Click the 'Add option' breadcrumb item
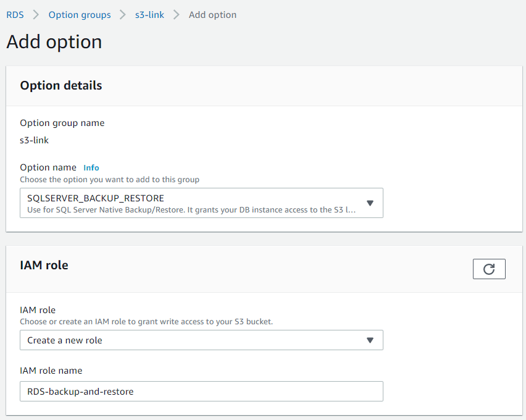 (212, 15)
